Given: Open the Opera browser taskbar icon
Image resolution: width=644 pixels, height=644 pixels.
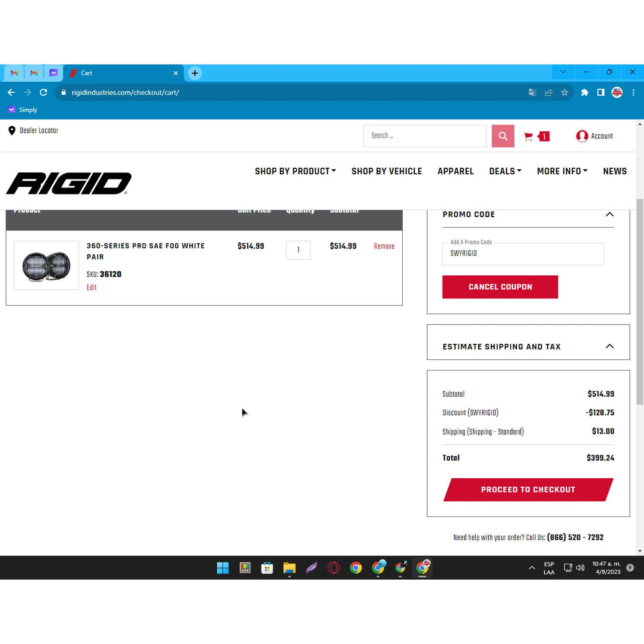Looking at the screenshot, I should [x=334, y=568].
